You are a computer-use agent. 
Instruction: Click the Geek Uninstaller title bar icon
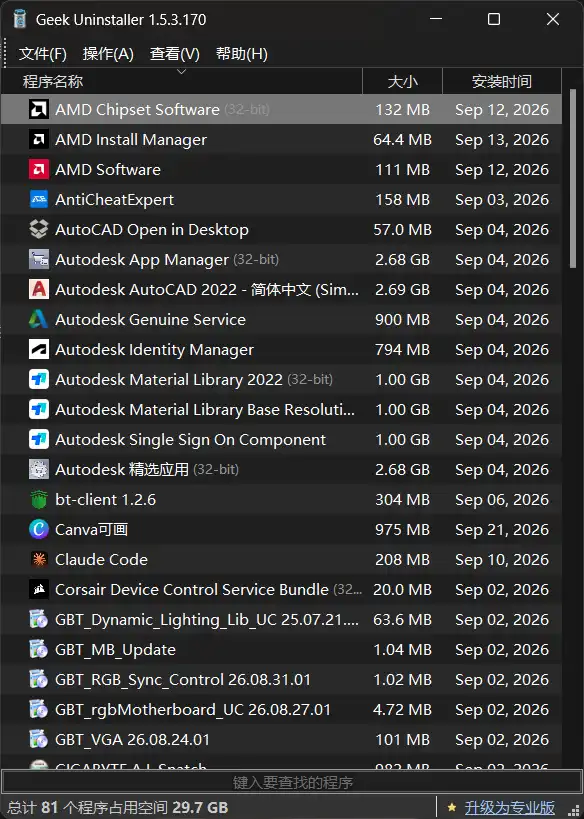tap(19, 19)
